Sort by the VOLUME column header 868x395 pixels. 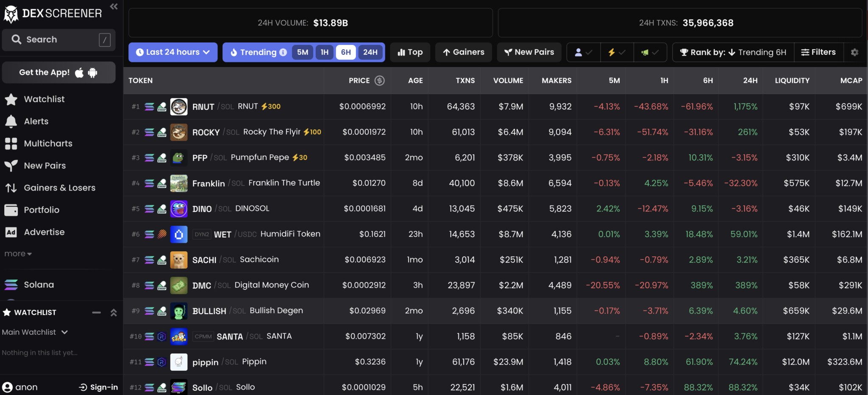pos(508,81)
